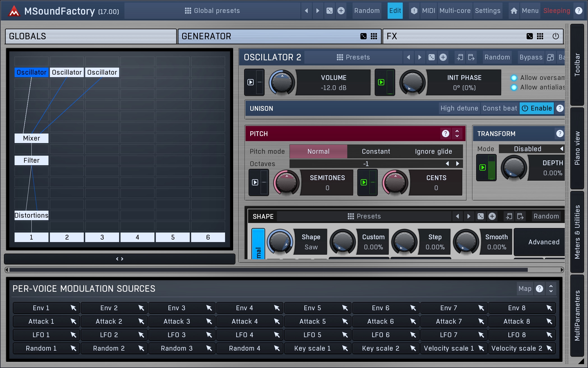Collapse the Pitch panel with its up-down arrows
This screenshot has height=368, width=588.
coord(457,134)
